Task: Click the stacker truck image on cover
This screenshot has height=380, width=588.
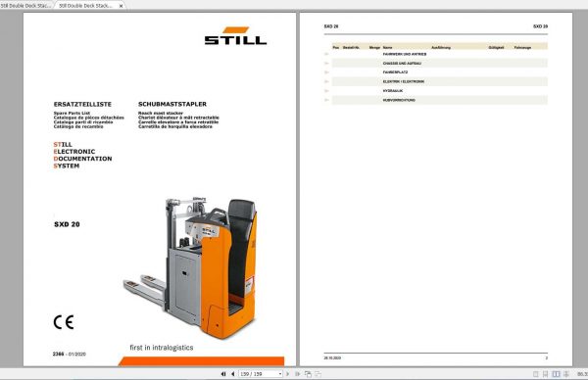Action: pyautogui.click(x=190, y=268)
